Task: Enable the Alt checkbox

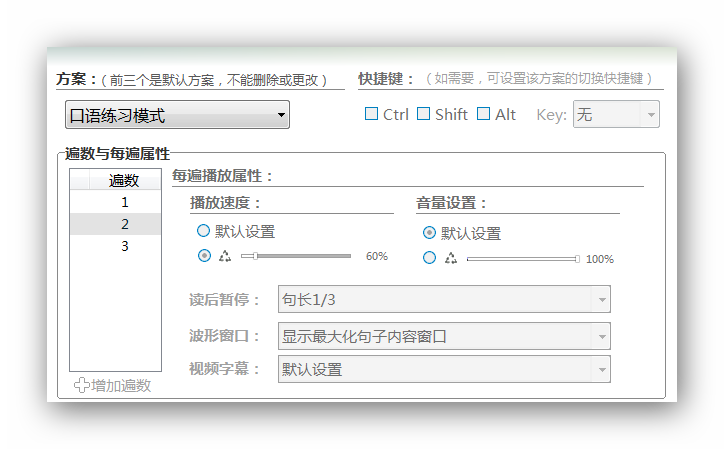Action: pos(483,114)
